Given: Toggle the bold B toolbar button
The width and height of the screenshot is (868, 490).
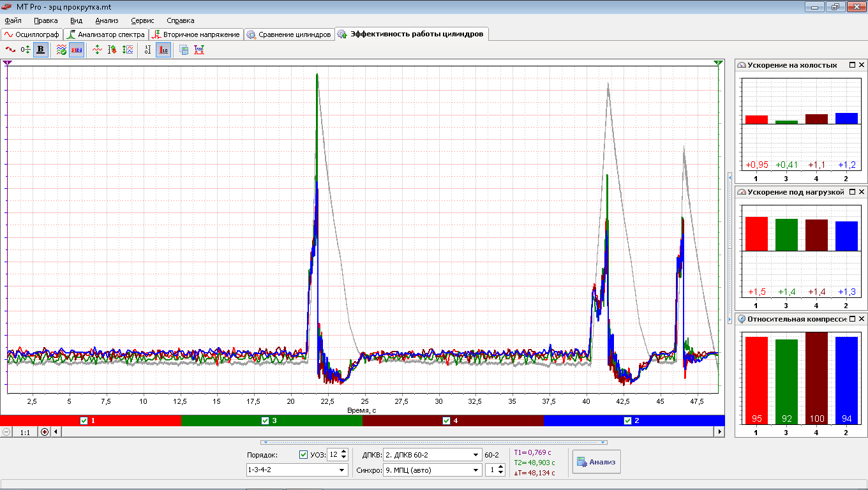Looking at the screenshot, I should coord(41,49).
